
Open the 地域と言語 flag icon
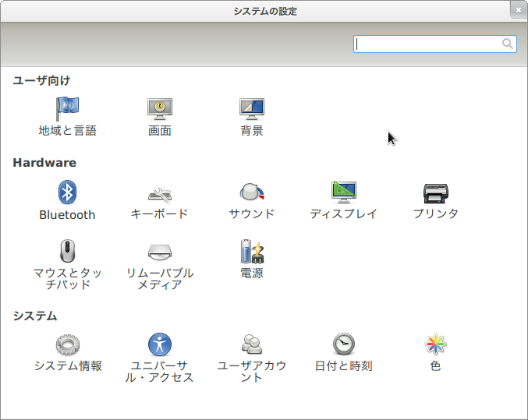point(67,109)
